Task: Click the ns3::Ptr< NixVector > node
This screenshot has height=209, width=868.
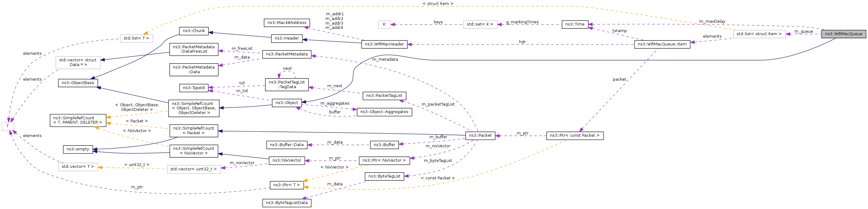Action: click(x=384, y=161)
